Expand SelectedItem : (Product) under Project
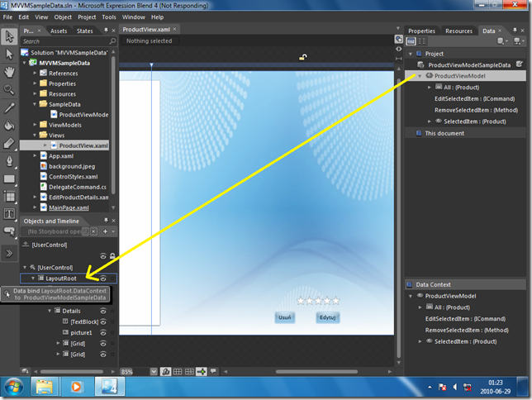 point(430,121)
